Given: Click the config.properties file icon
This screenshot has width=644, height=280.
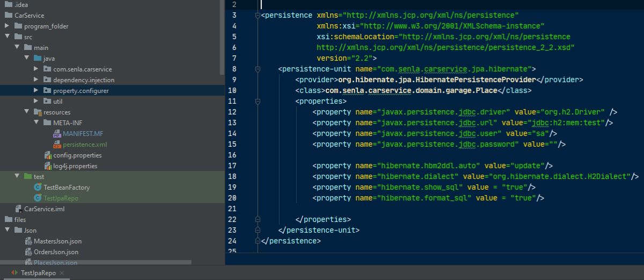Looking at the screenshot, I should (x=47, y=155).
